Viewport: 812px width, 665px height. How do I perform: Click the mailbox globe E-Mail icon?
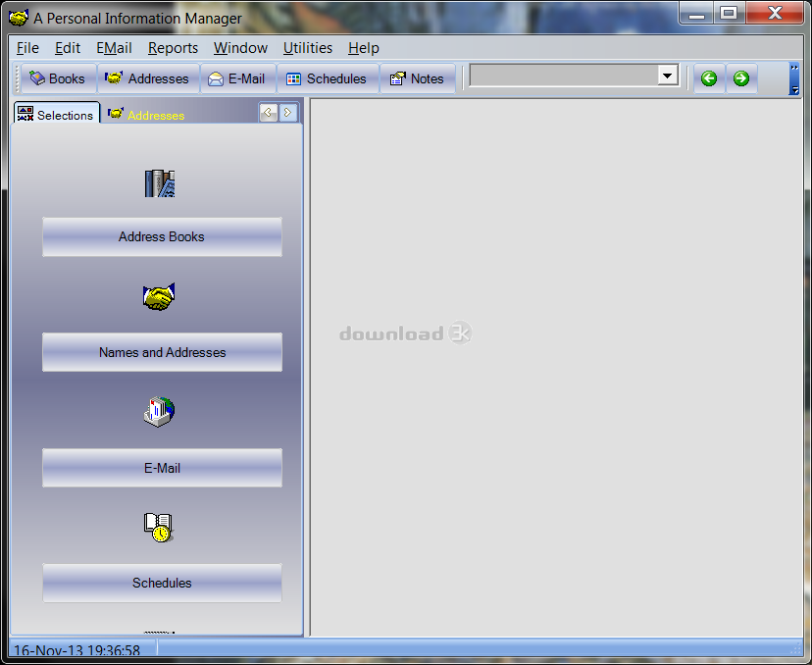(x=159, y=412)
